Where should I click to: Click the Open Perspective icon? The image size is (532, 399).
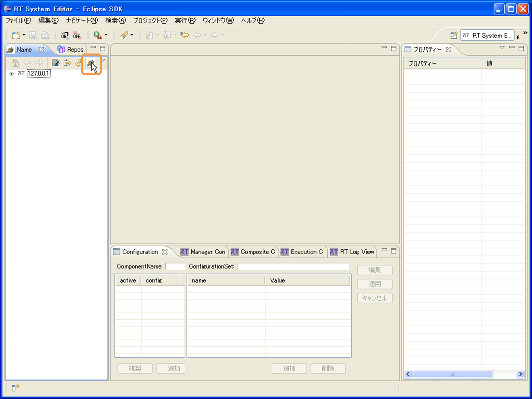click(454, 35)
